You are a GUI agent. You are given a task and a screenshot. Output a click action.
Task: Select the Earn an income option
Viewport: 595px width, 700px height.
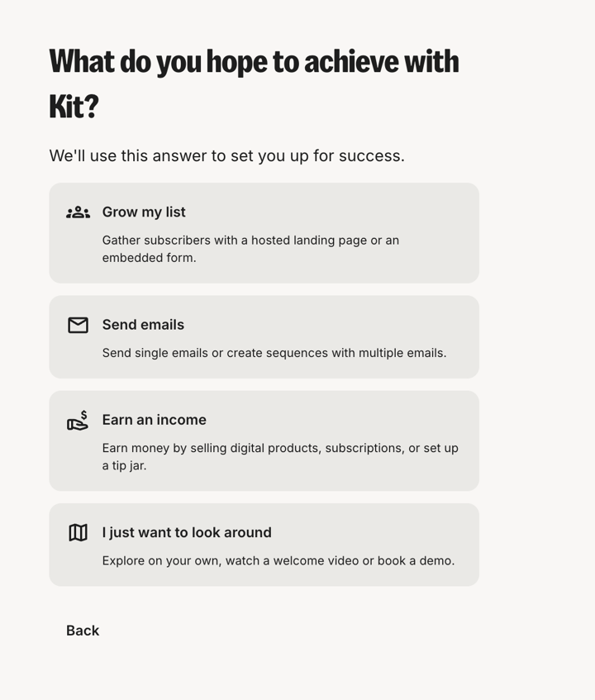coord(264,440)
